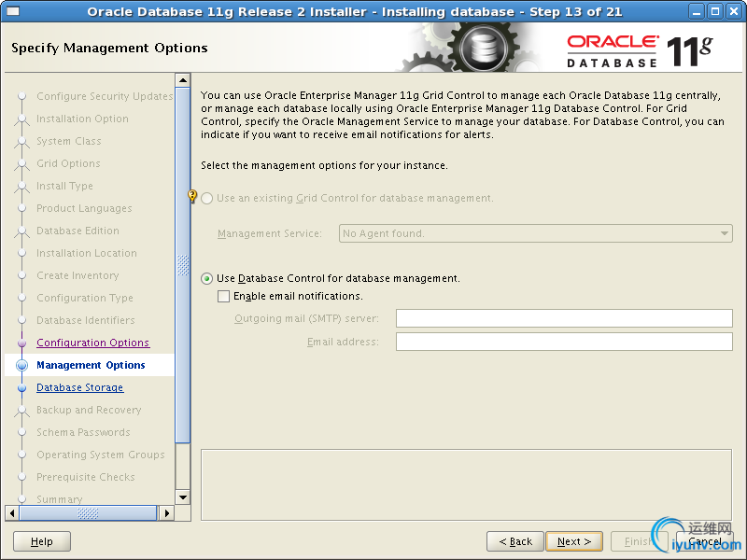Click the Installation Location step
Viewport: 747px width, 560px height.
point(86,253)
